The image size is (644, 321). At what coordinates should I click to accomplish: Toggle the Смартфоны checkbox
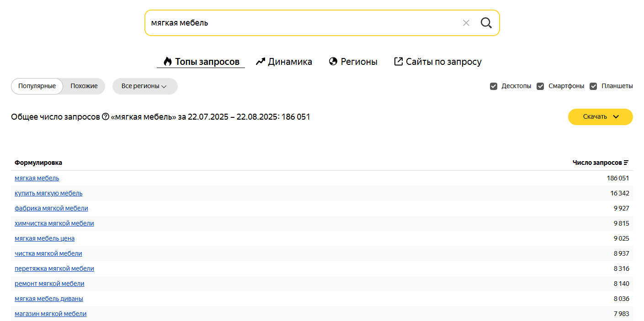point(540,86)
